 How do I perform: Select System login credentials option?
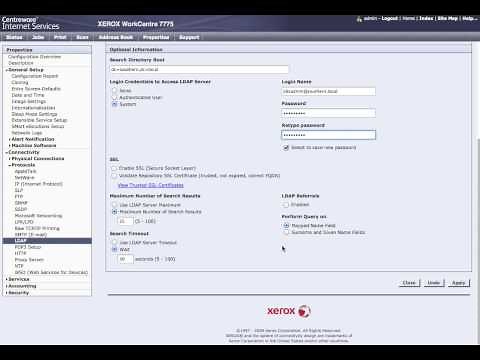pos(115,104)
